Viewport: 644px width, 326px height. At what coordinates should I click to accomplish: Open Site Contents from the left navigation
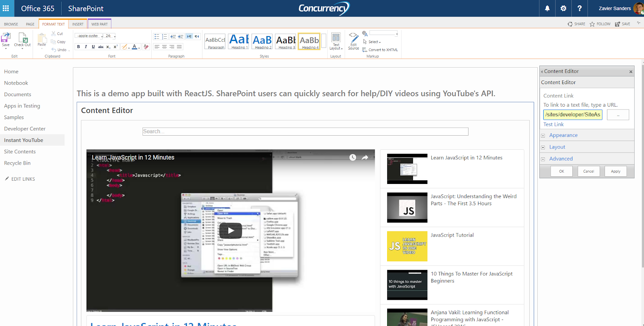20,152
